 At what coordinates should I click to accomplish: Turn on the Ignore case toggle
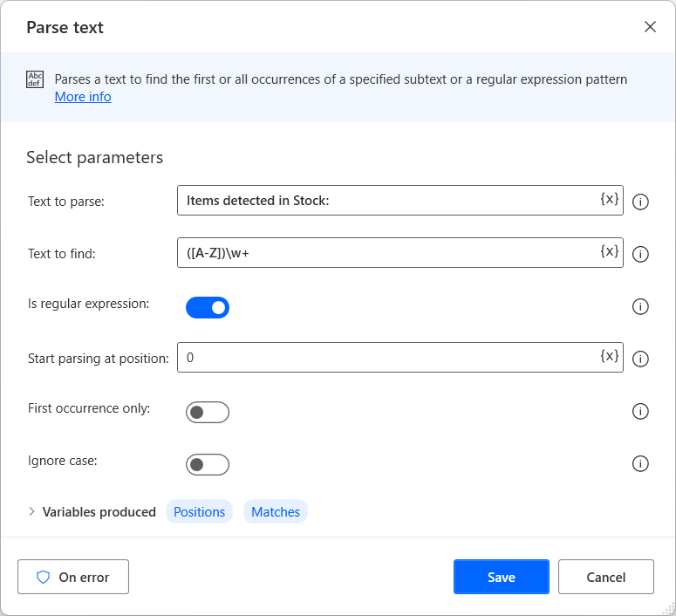(x=208, y=464)
